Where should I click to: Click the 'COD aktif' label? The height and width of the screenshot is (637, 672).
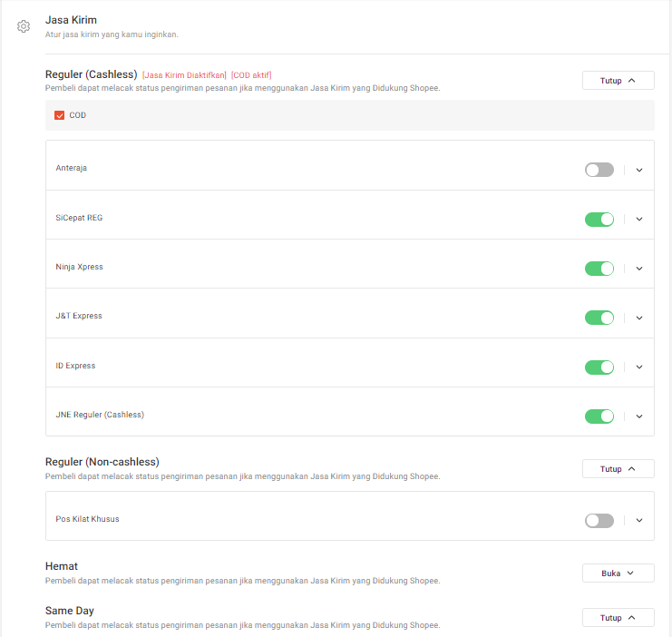tap(251, 75)
